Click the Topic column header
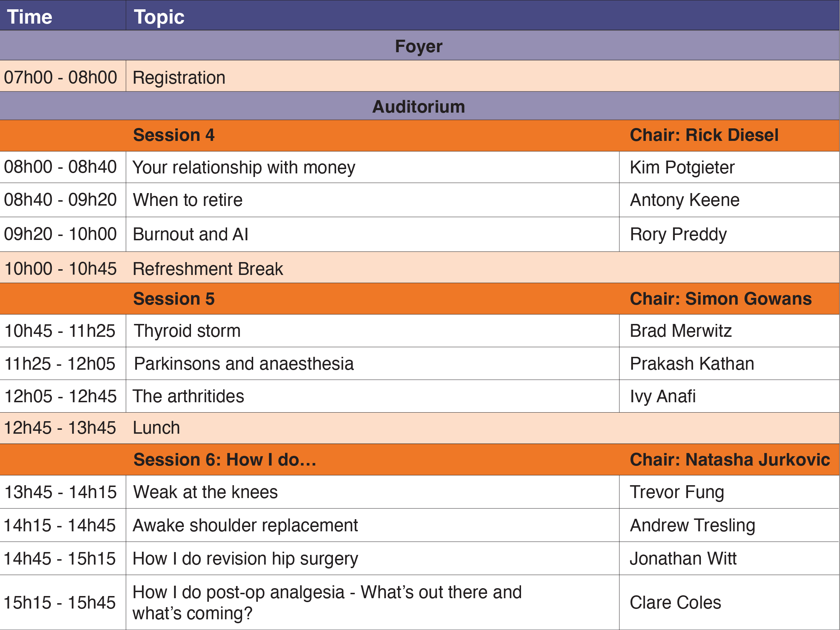Viewport: 840px width, 630px height. point(159,17)
